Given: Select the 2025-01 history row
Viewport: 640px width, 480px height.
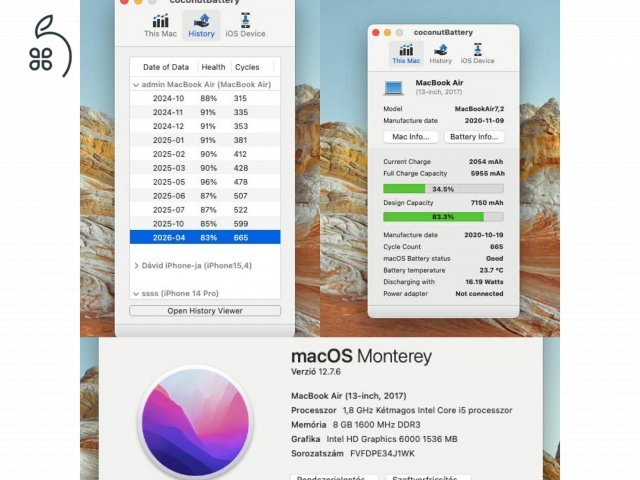Looking at the screenshot, I should [x=205, y=140].
